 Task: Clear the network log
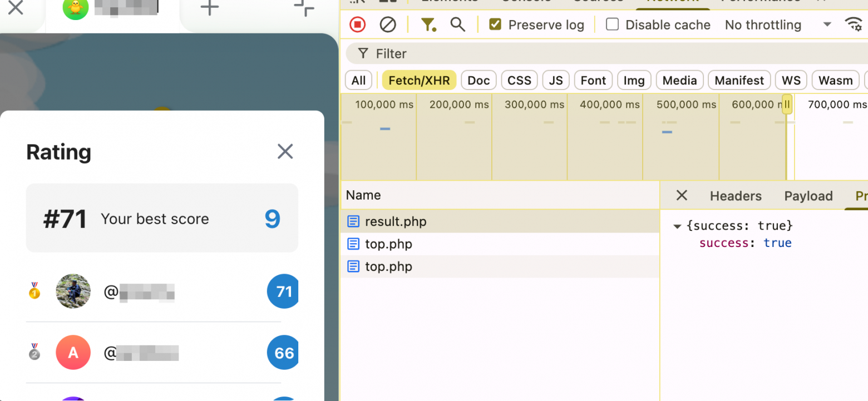(388, 24)
